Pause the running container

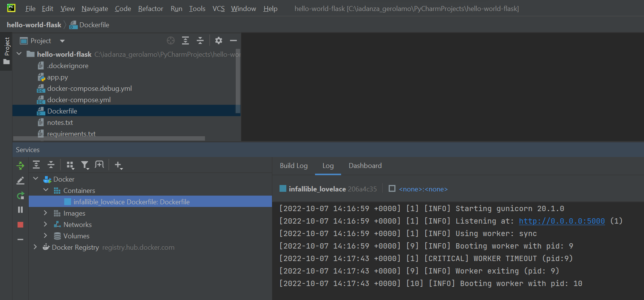pyautogui.click(x=20, y=210)
